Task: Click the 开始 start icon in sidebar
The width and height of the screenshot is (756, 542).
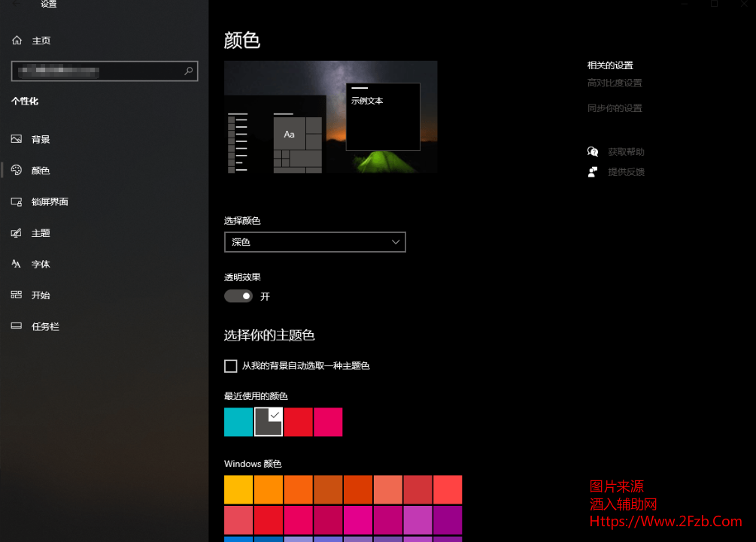Action: [x=17, y=295]
